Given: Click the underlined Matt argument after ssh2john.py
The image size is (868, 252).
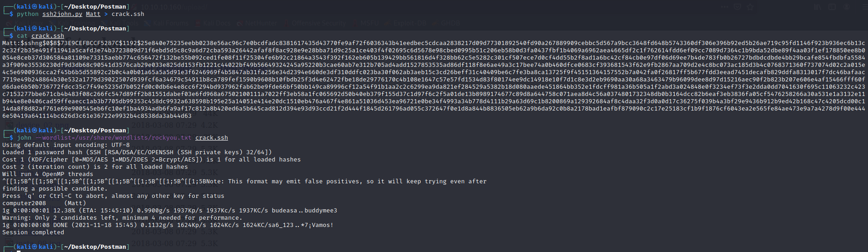Looking at the screenshot, I should [x=93, y=14].
